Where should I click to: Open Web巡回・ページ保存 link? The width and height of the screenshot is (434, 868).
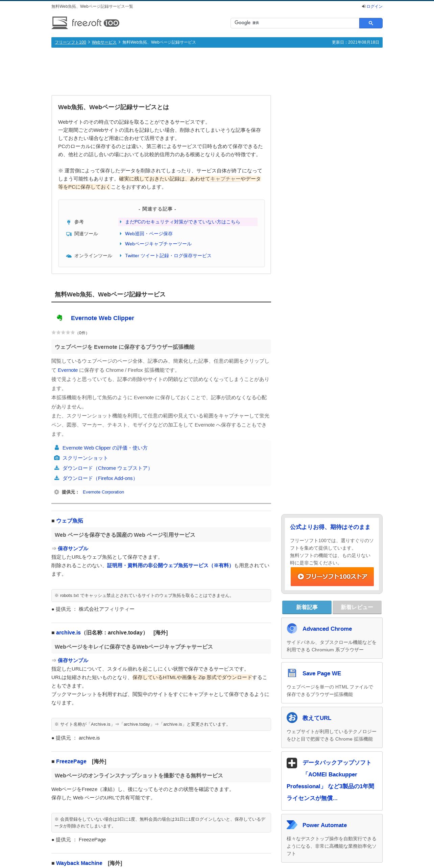(x=149, y=234)
